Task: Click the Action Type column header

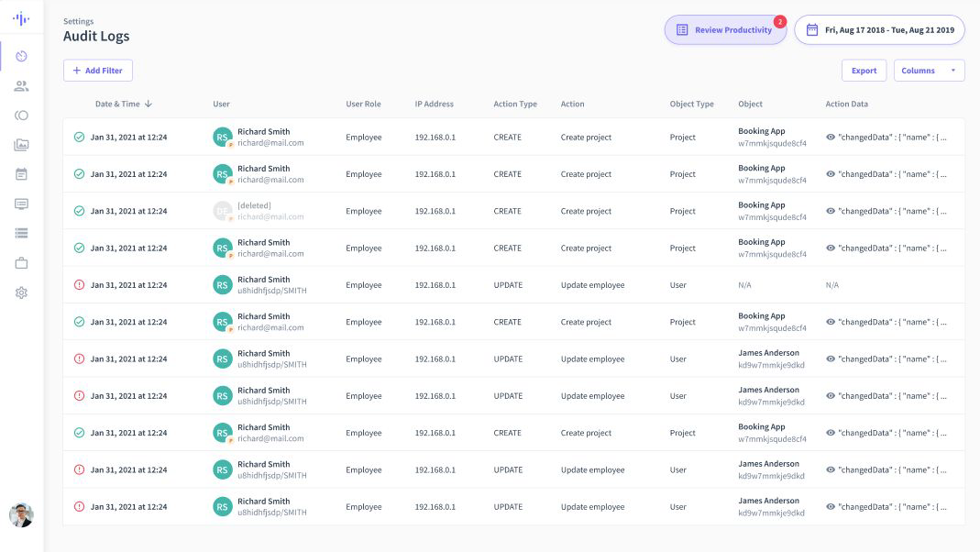Action: pyautogui.click(x=515, y=105)
